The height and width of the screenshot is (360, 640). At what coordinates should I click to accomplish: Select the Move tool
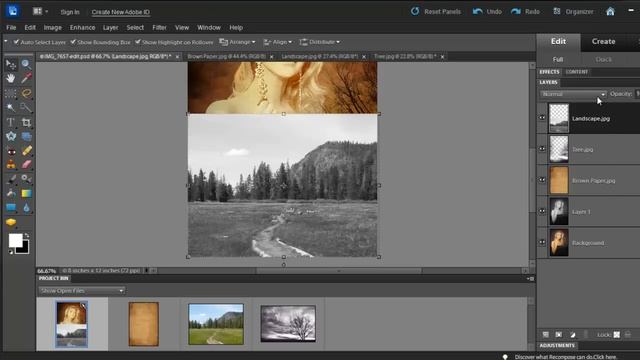click(11, 64)
